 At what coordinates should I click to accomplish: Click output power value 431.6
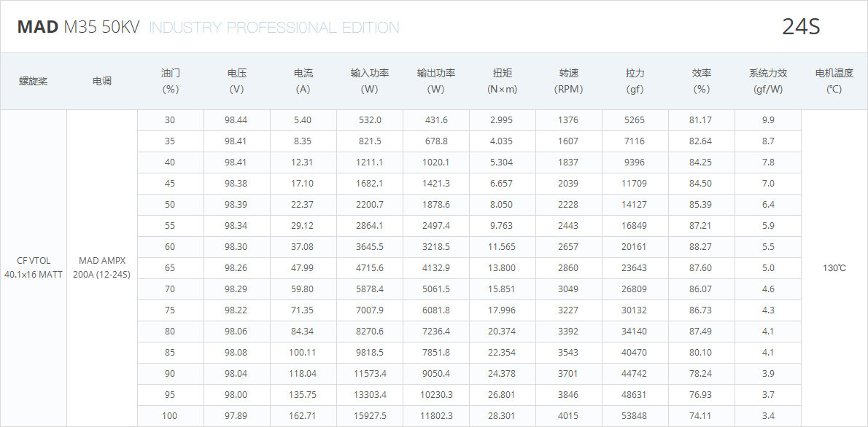(x=436, y=120)
